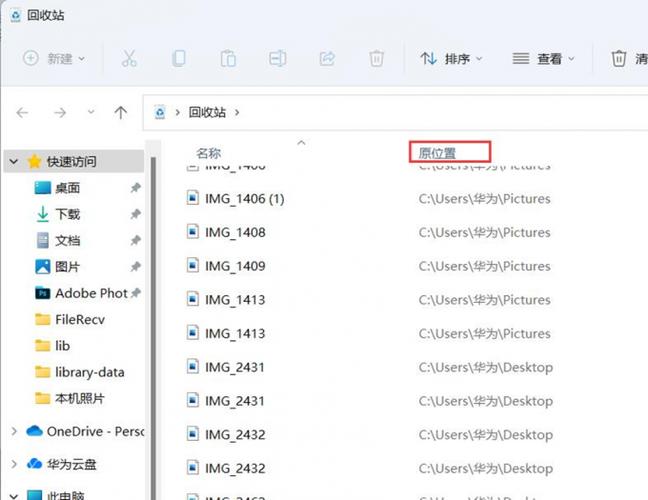
Task: Click 回收站 in the address bar path
Action: coord(207,112)
